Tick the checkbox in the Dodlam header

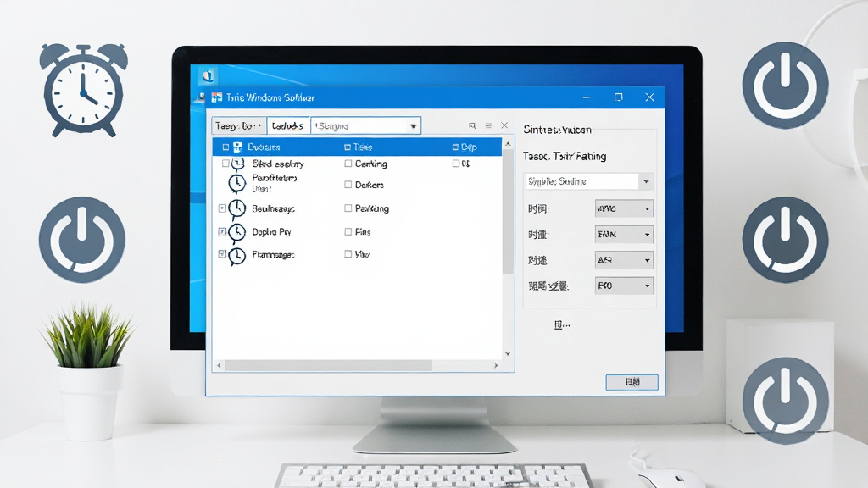[225, 147]
